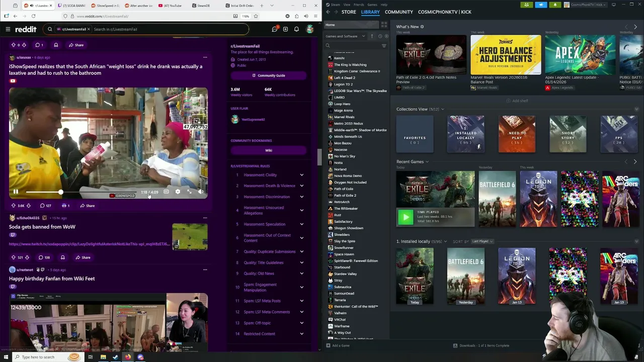Open the NEED TO PLAY collection
The width and height of the screenshot is (644, 362).
click(x=517, y=134)
